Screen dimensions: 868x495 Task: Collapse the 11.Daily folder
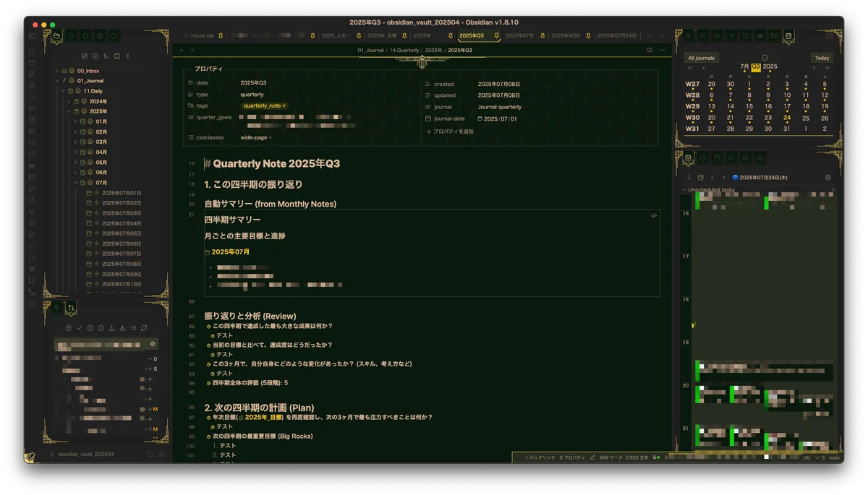point(63,91)
